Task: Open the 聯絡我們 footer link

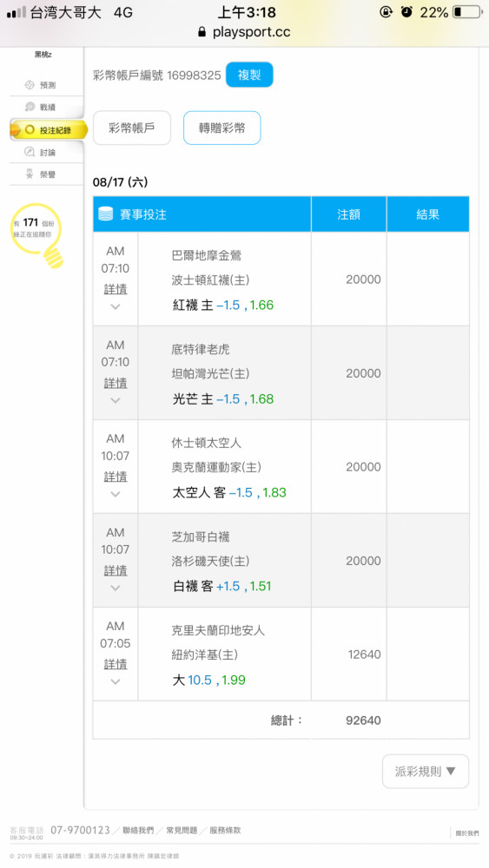Action: coord(138,831)
